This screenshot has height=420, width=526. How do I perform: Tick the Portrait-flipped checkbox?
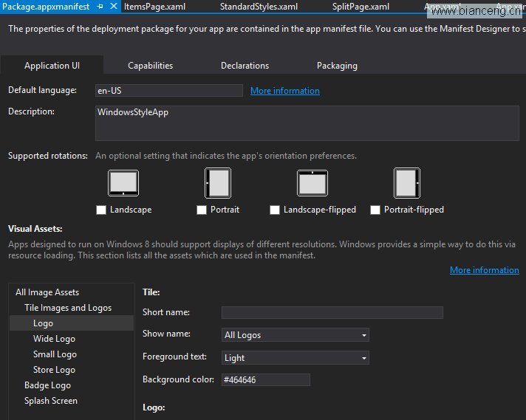[375, 210]
